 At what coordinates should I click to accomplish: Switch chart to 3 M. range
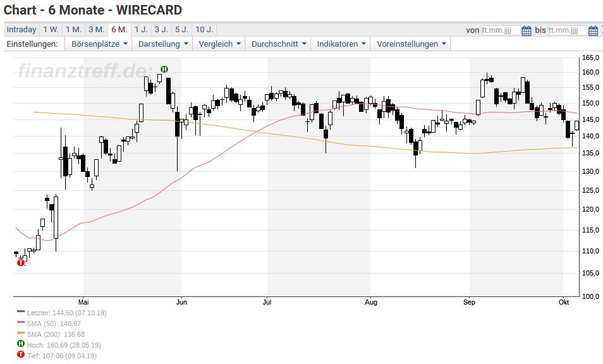tap(97, 30)
